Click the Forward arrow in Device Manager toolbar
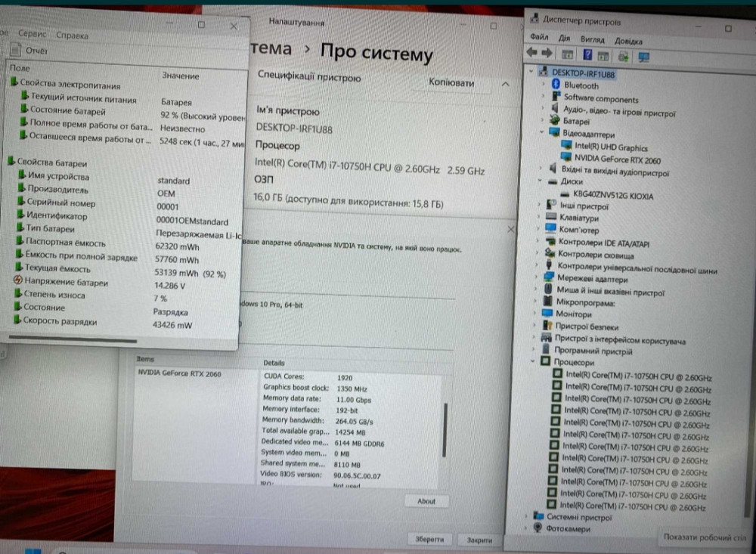The image size is (756, 554). (547, 54)
